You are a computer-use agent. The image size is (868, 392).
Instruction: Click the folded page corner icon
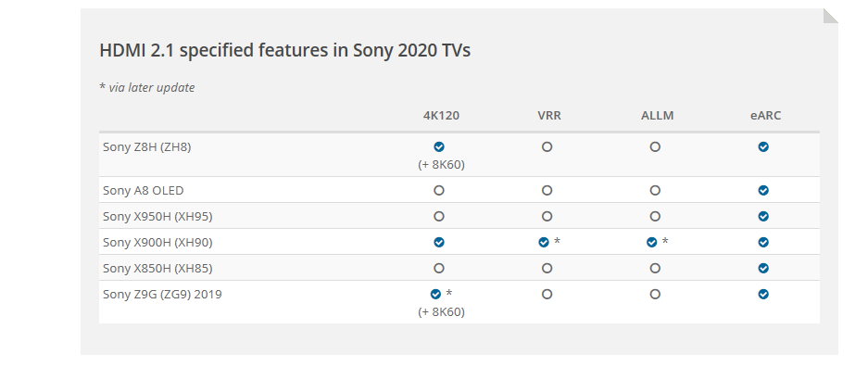[830, 16]
